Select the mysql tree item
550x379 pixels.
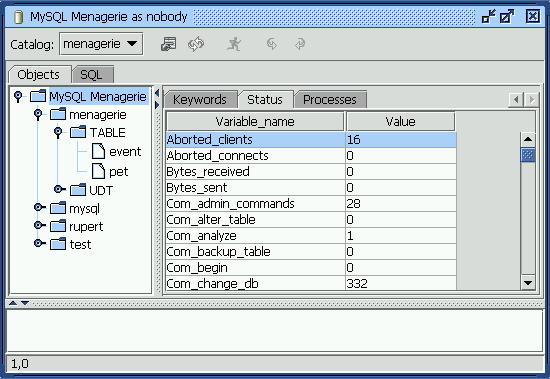85,209
